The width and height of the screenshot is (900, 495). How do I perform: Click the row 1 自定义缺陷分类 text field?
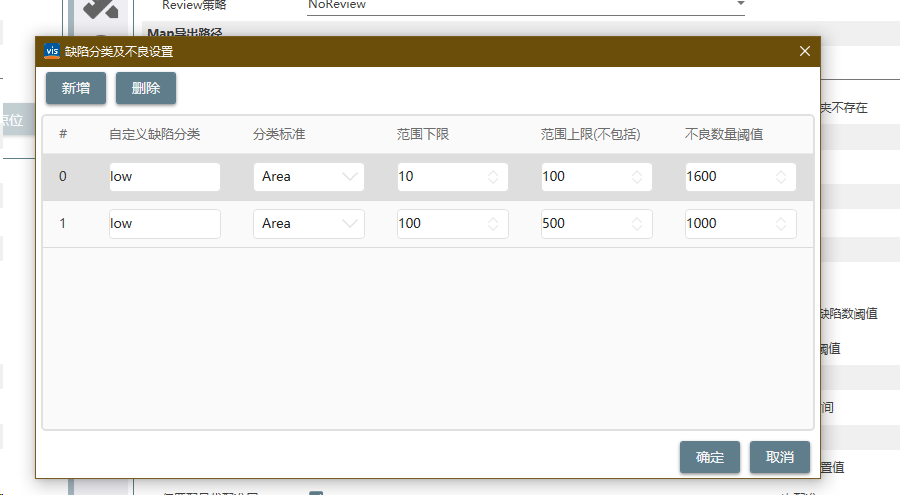click(164, 224)
